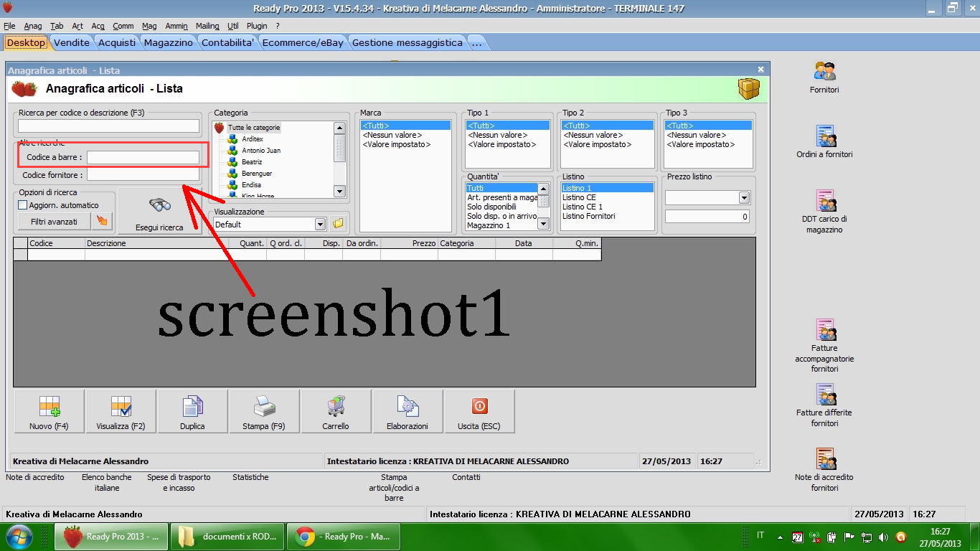Switch to the Chrome Ready Pro taskbar window
The width and height of the screenshot is (980, 551).
pyautogui.click(x=343, y=537)
